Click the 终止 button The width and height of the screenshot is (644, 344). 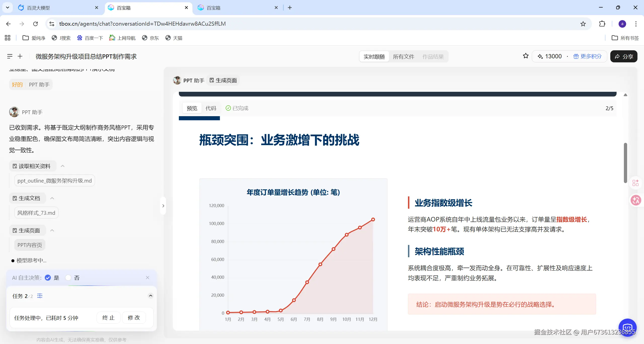108,318
